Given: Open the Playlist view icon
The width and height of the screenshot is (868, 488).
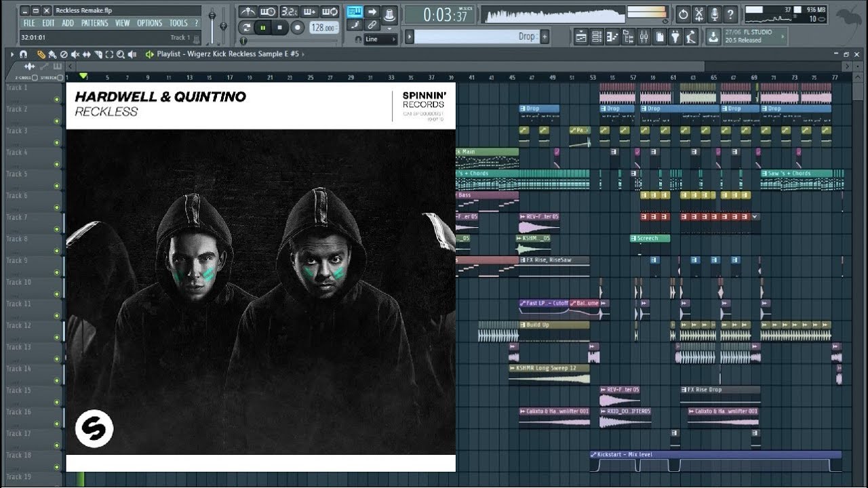Looking at the screenshot, I should 581,37.
